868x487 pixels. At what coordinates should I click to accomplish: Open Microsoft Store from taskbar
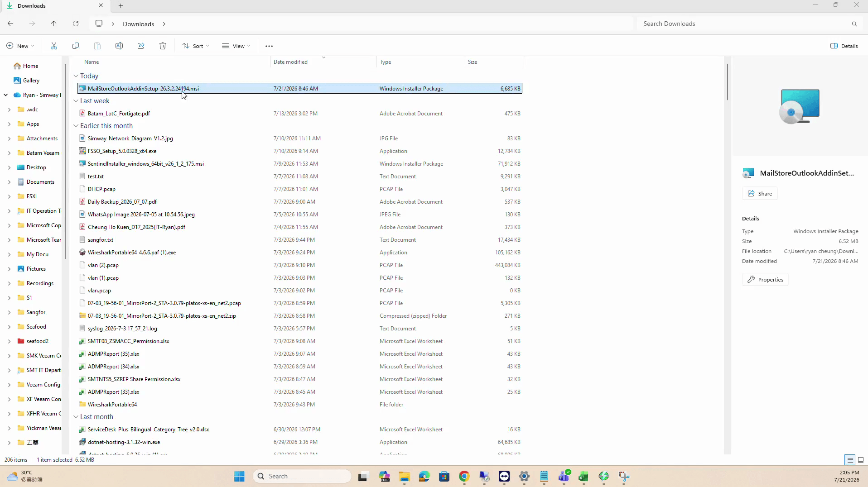tap(444, 476)
